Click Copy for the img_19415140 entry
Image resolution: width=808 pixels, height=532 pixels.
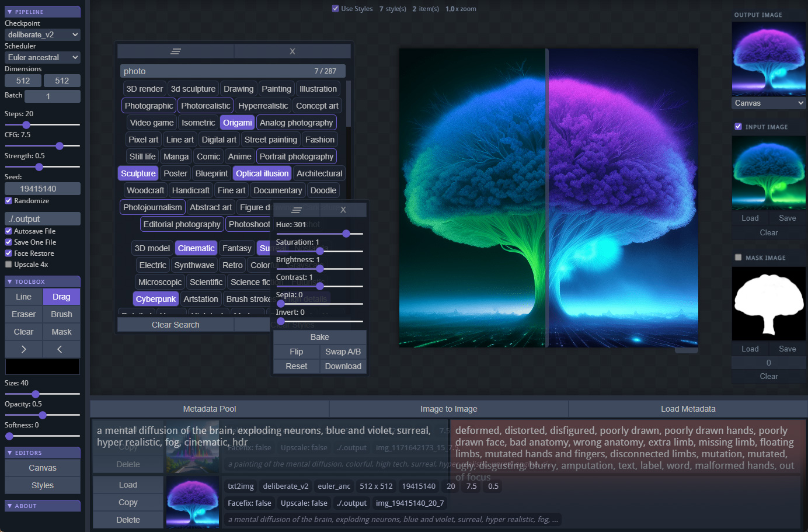[x=128, y=502]
